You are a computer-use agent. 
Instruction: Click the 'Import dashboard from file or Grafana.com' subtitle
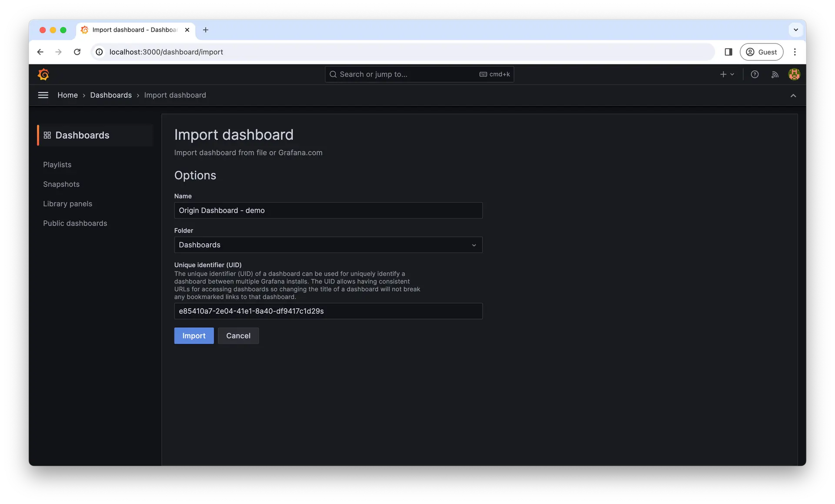248,153
